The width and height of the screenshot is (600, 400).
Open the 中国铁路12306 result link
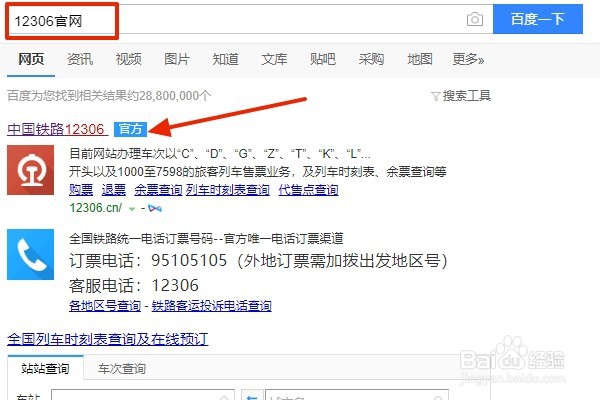point(56,129)
